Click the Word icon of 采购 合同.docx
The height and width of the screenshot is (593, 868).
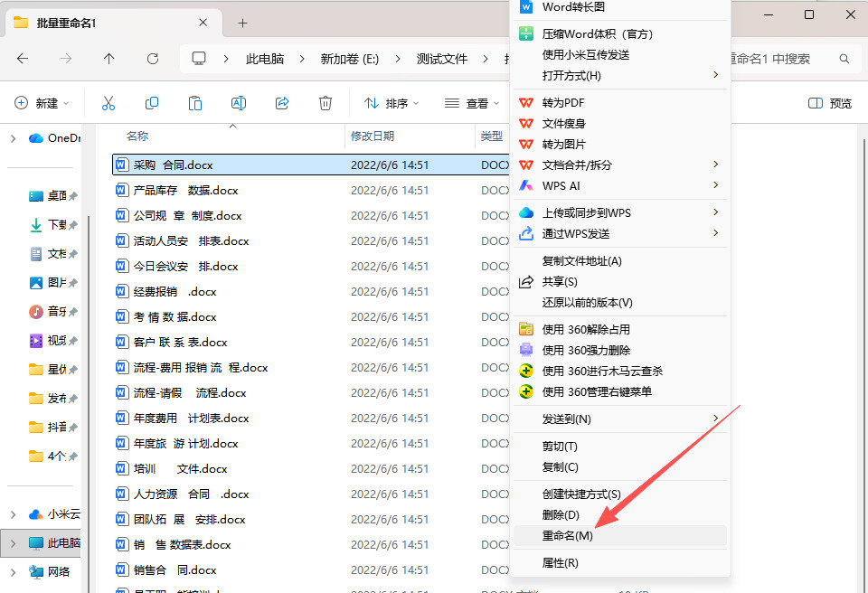122,165
